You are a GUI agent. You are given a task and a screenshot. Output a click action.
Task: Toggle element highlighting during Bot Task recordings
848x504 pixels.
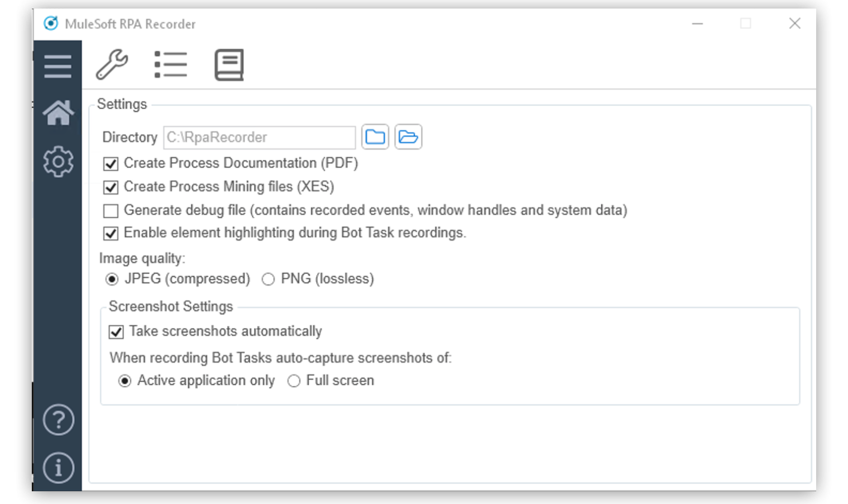[x=111, y=233]
